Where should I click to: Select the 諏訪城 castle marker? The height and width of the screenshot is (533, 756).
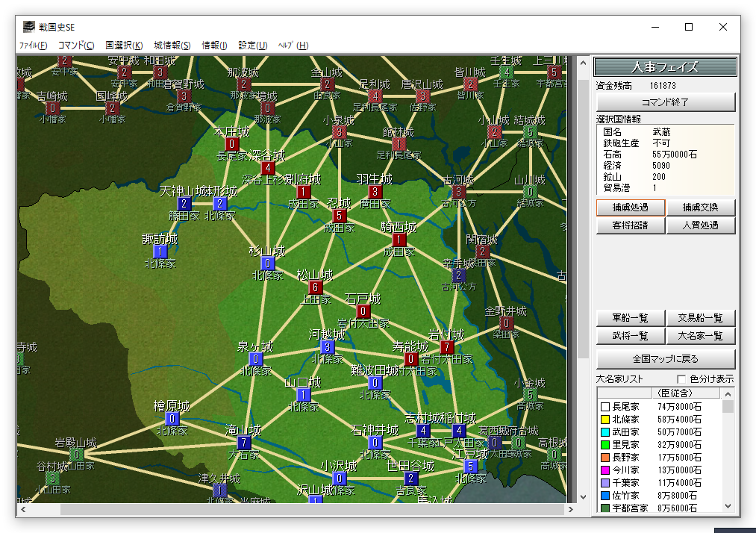tap(160, 252)
